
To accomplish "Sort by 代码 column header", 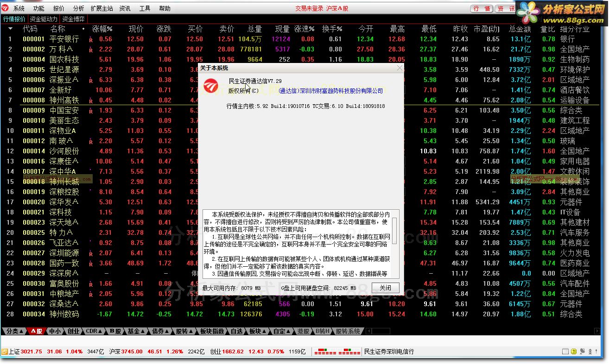I will pyautogui.click(x=30, y=29).
